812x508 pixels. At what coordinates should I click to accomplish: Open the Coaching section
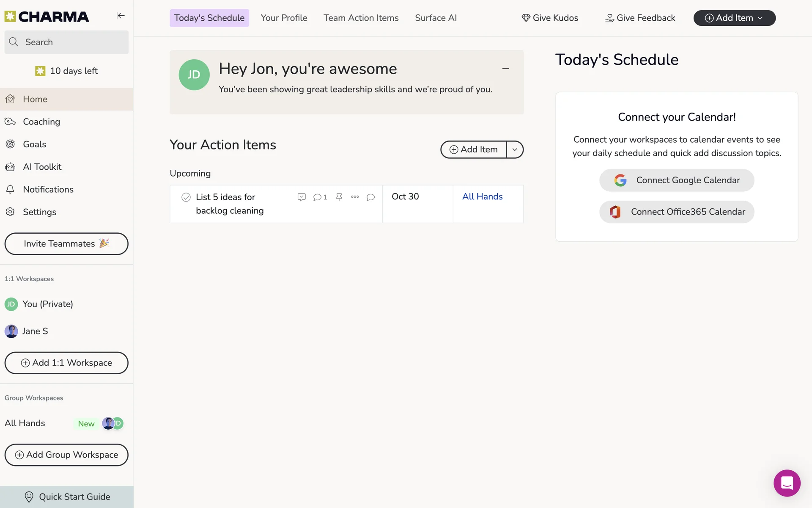tap(41, 122)
